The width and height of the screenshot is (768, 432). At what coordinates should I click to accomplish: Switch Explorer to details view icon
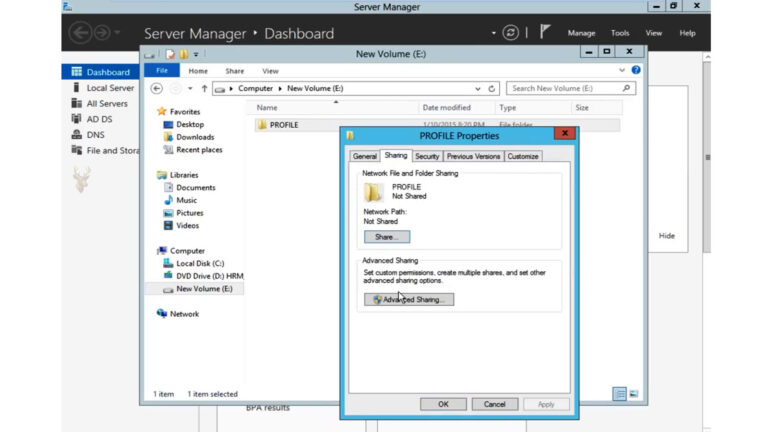[619, 394]
